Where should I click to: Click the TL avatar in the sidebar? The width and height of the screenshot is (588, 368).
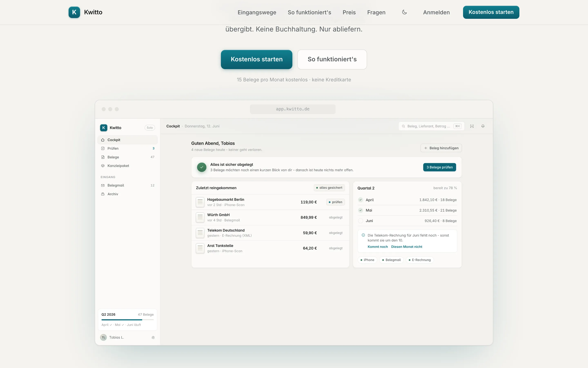pos(104,337)
